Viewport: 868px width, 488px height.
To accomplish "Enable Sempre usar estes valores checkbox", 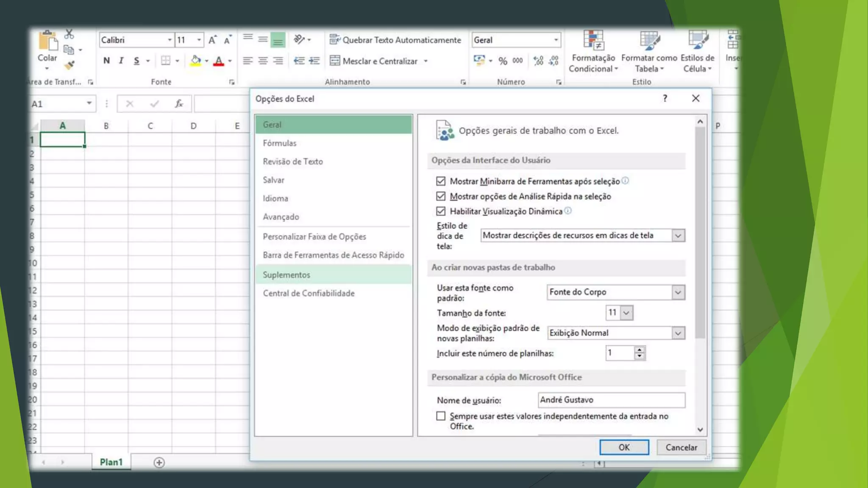I will click(x=441, y=416).
